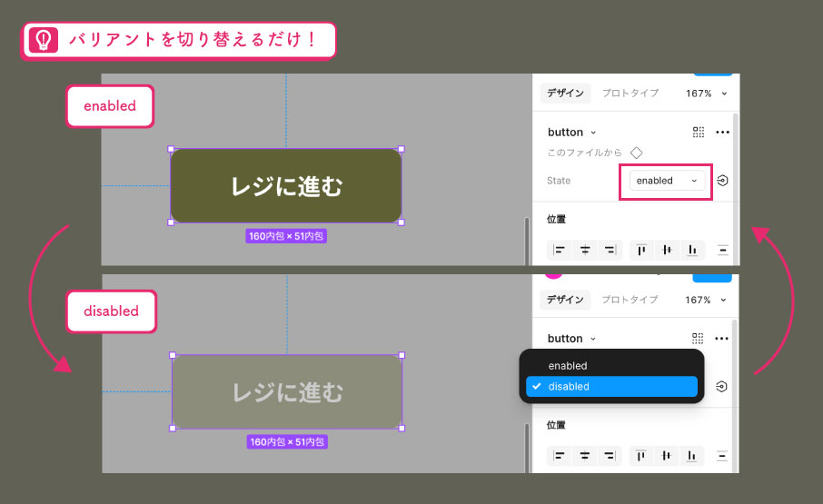The width and height of the screenshot is (823, 504).
Task: Click 位置 heading in lower screenshot
Action: (x=556, y=425)
